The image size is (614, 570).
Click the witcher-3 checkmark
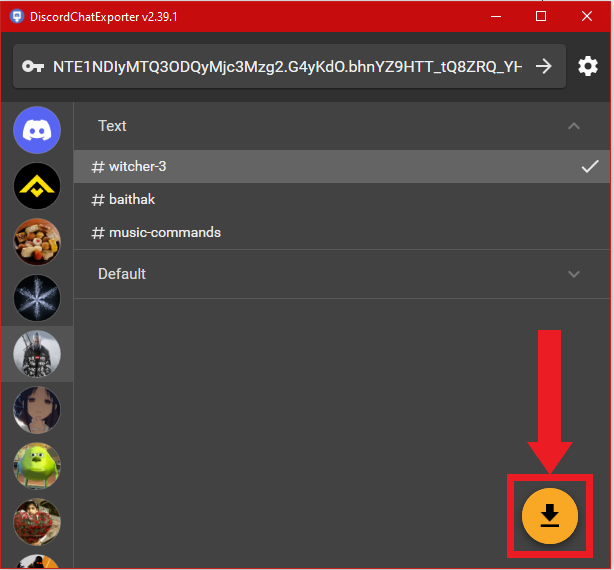click(x=589, y=166)
